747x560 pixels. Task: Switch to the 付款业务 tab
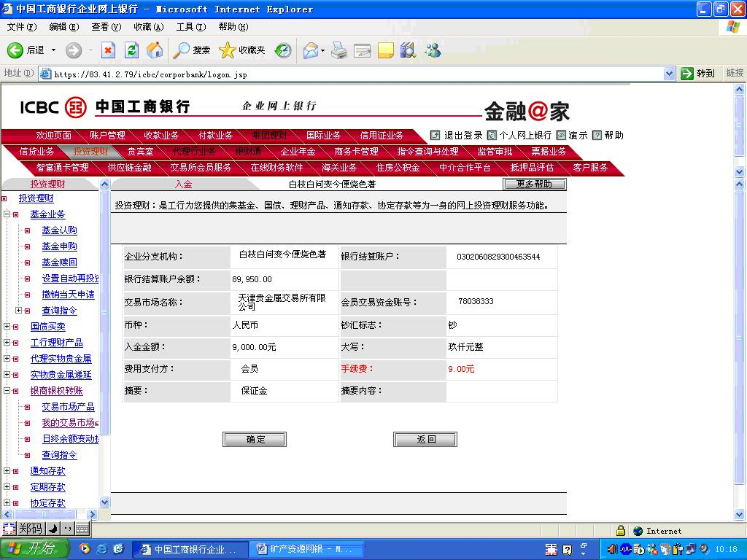pyautogui.click(x=215, y=136)
